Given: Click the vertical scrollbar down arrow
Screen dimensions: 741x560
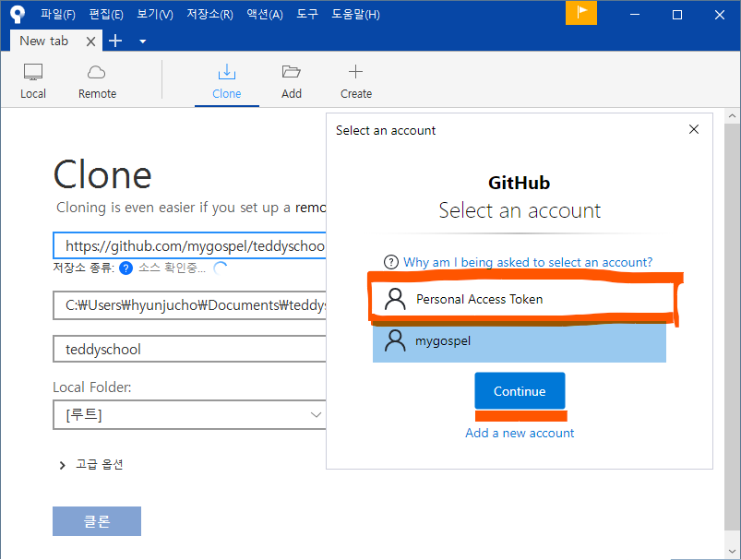Looking at the screenshot, I should pyautogui.click(x=732, y=551).
